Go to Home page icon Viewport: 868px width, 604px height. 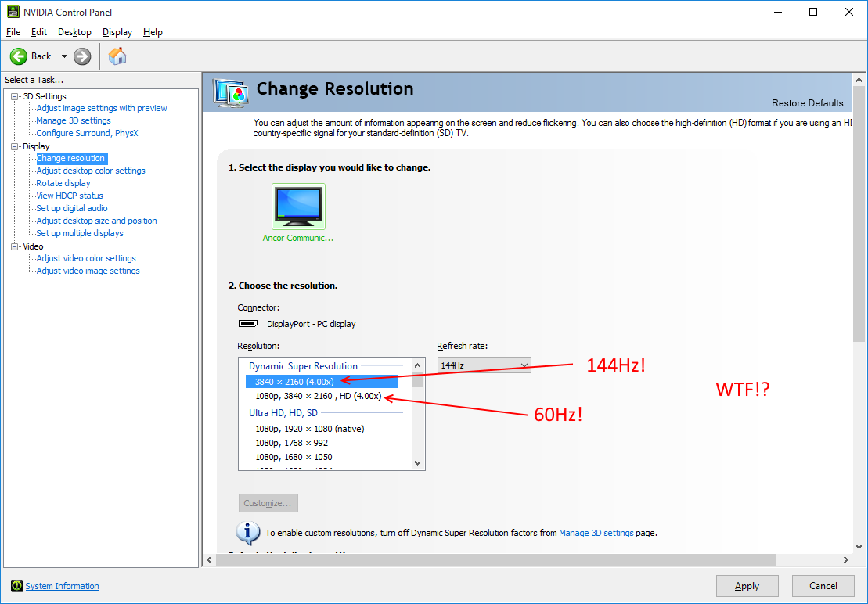point(117,56)
